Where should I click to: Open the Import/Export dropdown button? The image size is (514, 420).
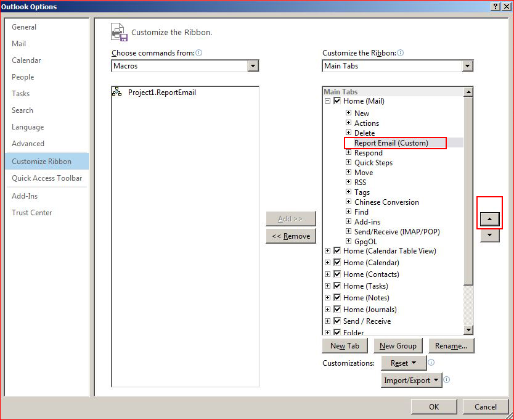[x=412, y=381]
